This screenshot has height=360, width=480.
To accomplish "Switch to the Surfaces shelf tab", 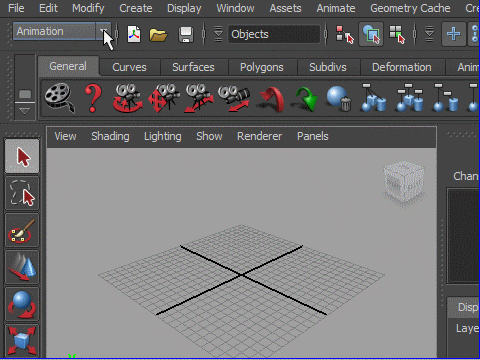I will coord(193,67).
